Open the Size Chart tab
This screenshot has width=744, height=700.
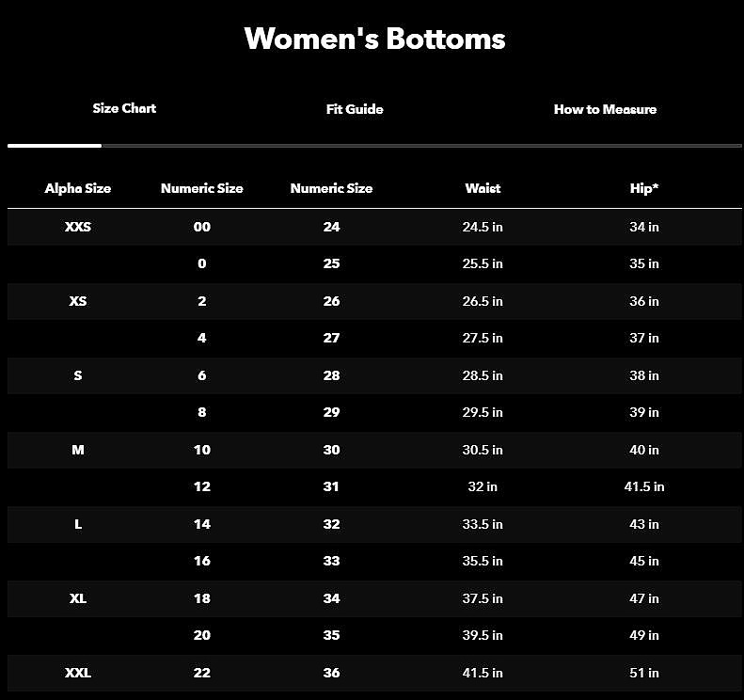pyautogui.click(x=124, y=108)
